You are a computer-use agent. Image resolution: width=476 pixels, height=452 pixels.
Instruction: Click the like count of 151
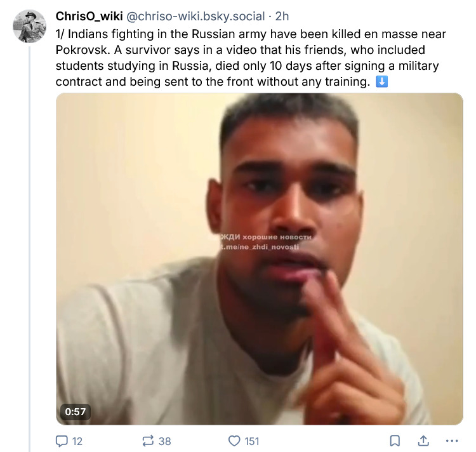pyautogui.click(x=252, y=441)
